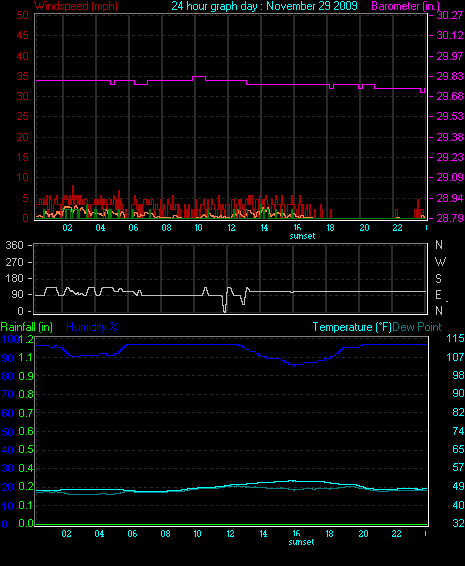The image size is (465, 566).
Task: Click the 50 mph windspeed scale value
Action: click(x=22, y=15)
